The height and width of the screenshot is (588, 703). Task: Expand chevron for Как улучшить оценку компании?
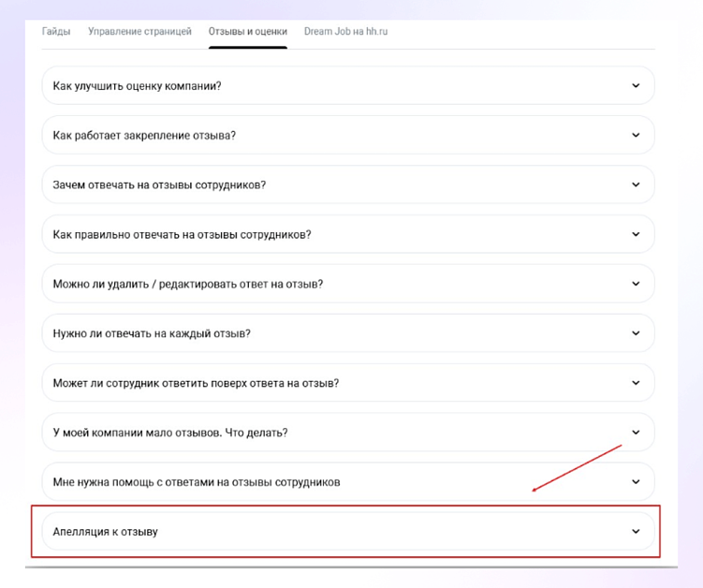[636, 85]
